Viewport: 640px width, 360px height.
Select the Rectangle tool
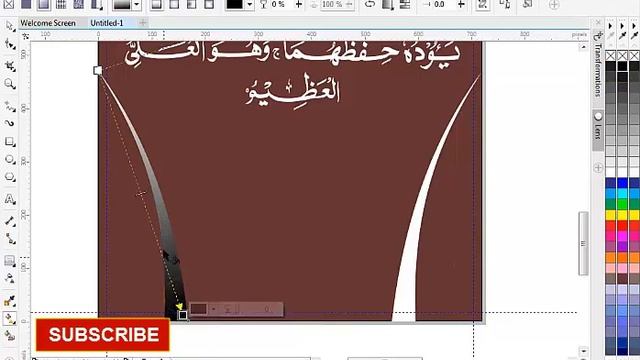click(10, 142)
